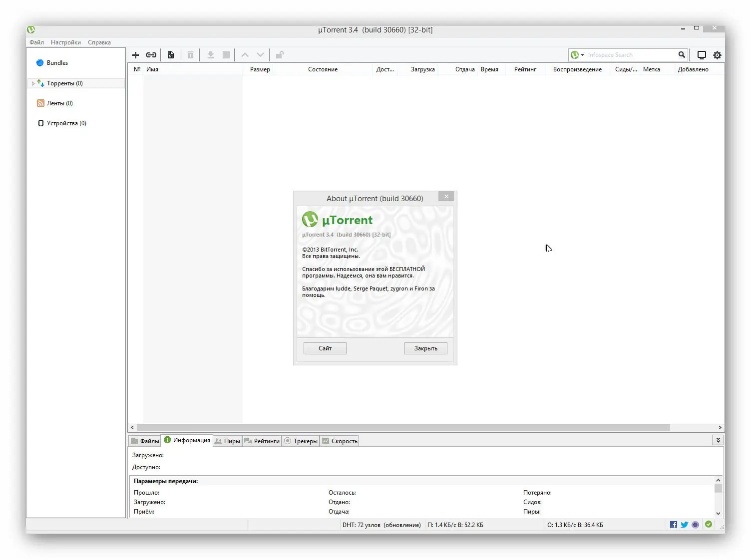Click the Remove torrent trash icon

pos(190,55)
